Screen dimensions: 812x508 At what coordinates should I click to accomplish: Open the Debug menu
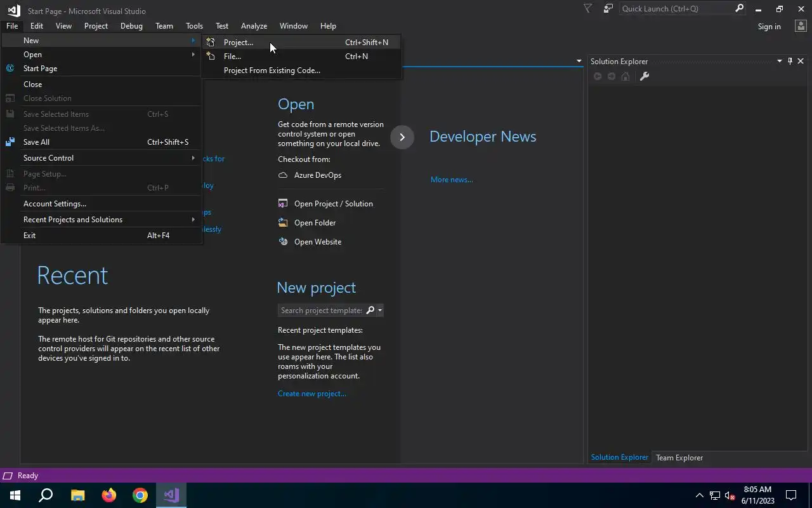(131, 26)
